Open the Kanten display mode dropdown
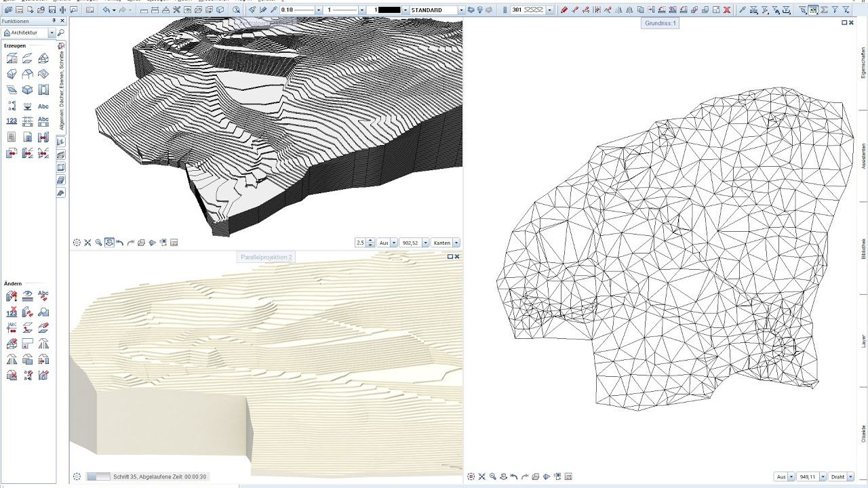The width and height of the screenshot is (868, 488). click(456, 243)
